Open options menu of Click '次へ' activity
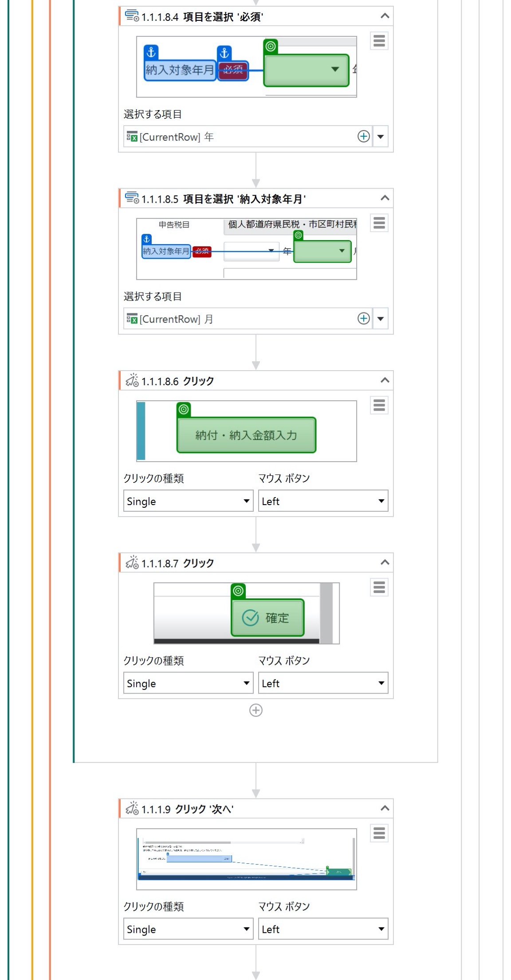The image size is (511, 980). [379, 833]
